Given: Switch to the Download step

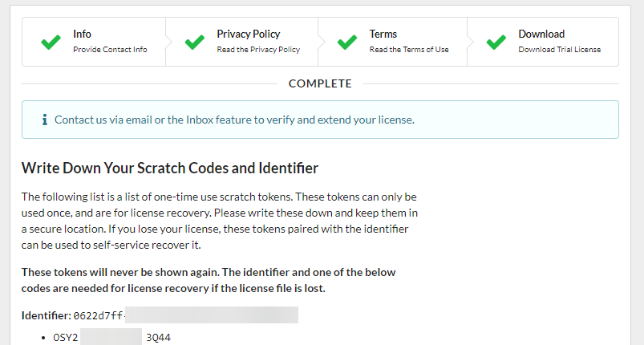Looking at the screenshot, I should coord(541,34).
